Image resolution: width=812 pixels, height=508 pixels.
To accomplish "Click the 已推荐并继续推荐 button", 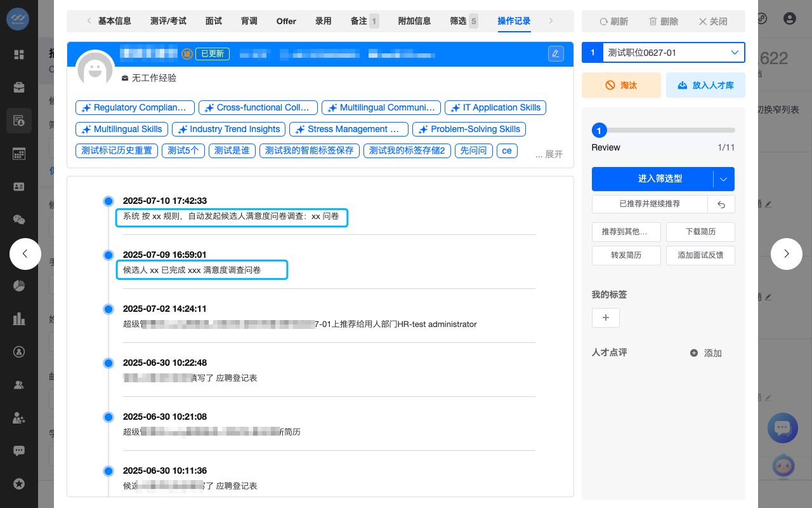I will click(650, 204).
